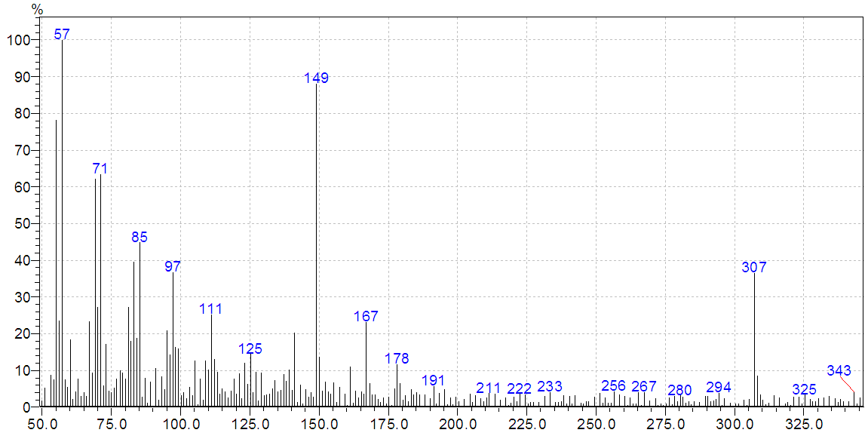Click the peak label 167
The width and height of the screenshot is (868, 442).
[x=366, y=316]
